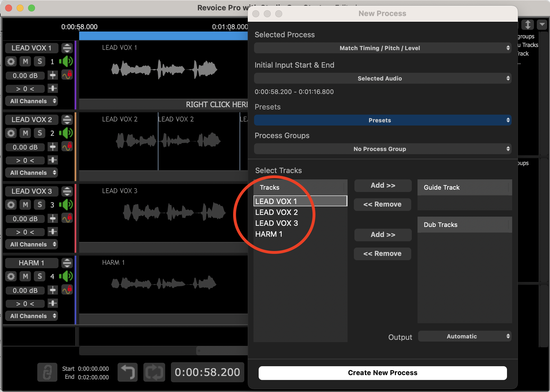Screen dimensions: 550x392
Task: Toggle the loop playback icon
Action: pyautogui.click(x=154, y=372)
